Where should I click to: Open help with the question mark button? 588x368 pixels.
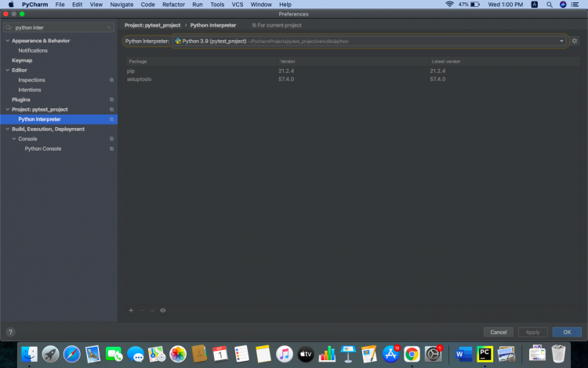(10, 332)
